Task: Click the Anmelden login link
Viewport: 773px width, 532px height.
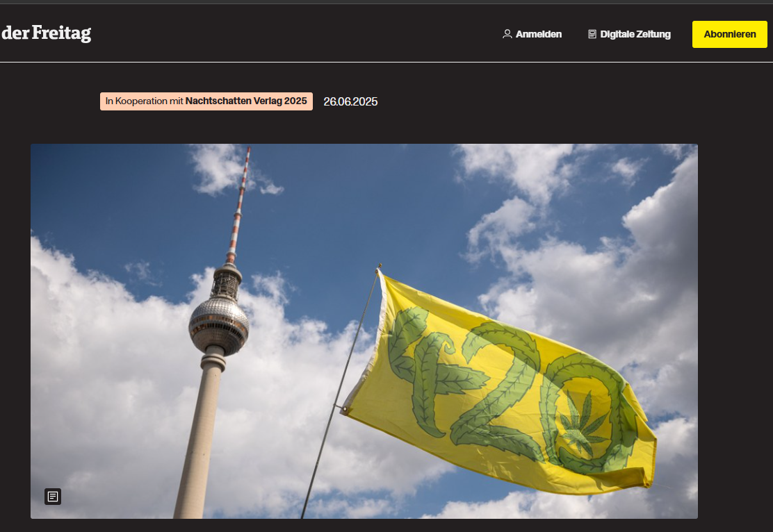Action: click(538, 34)
